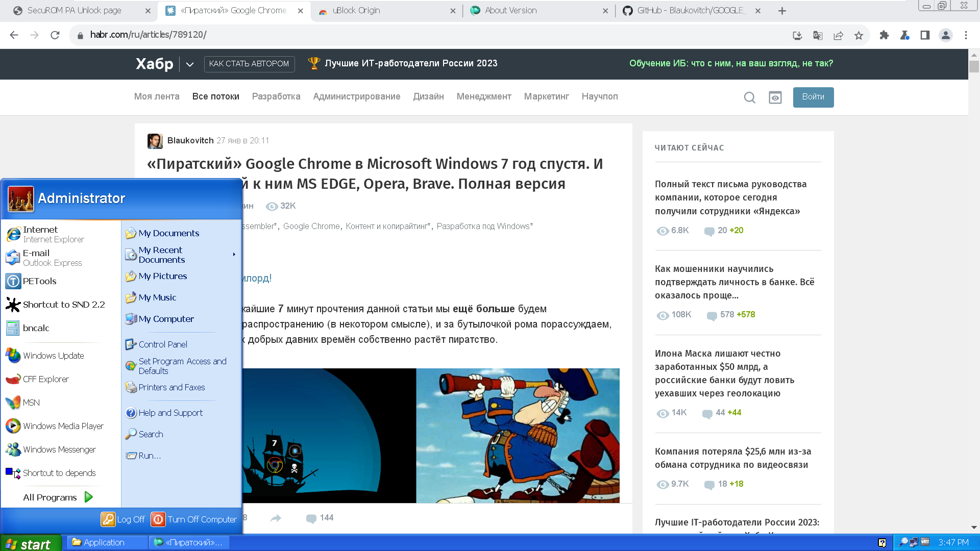Screen dimensions: 980x551
Task: Launch PETools from Start menu
Action: pyautogui.click(x=61, y=281)
